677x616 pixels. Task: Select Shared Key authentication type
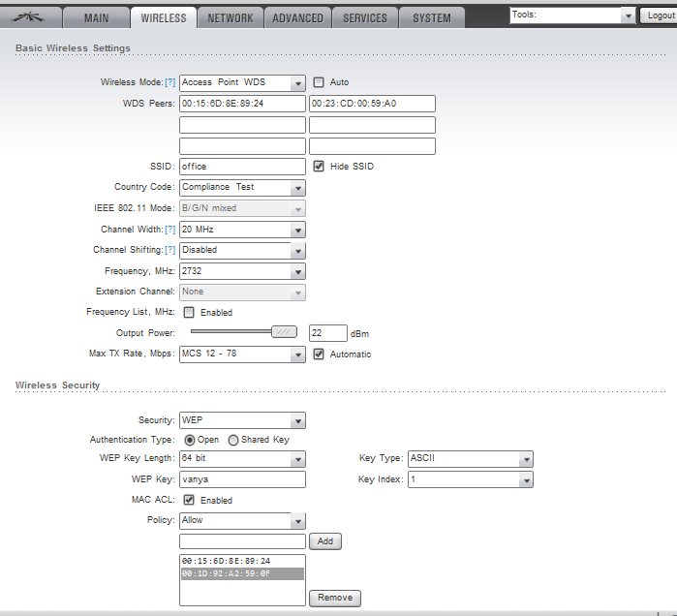tap(233, 440)
